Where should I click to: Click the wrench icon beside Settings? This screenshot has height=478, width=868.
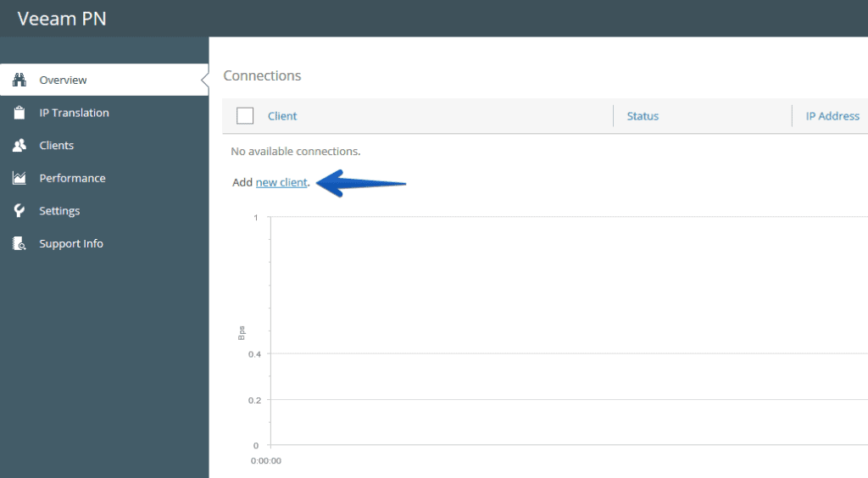19,211
